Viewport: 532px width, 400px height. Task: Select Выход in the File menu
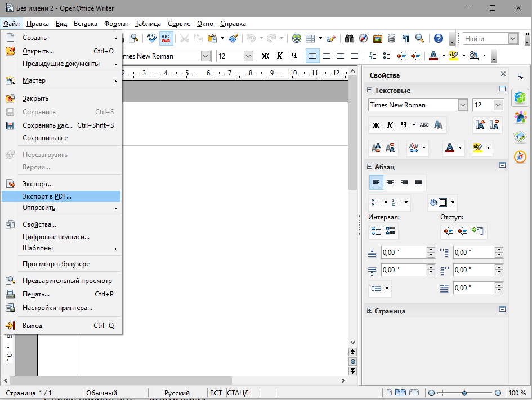[x=61, y=326]
